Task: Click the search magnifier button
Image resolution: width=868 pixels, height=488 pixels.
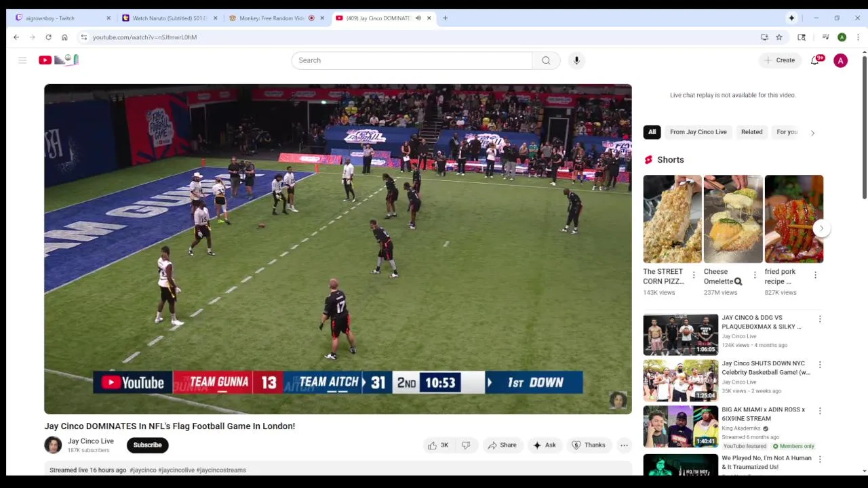Action: (546, 60)
